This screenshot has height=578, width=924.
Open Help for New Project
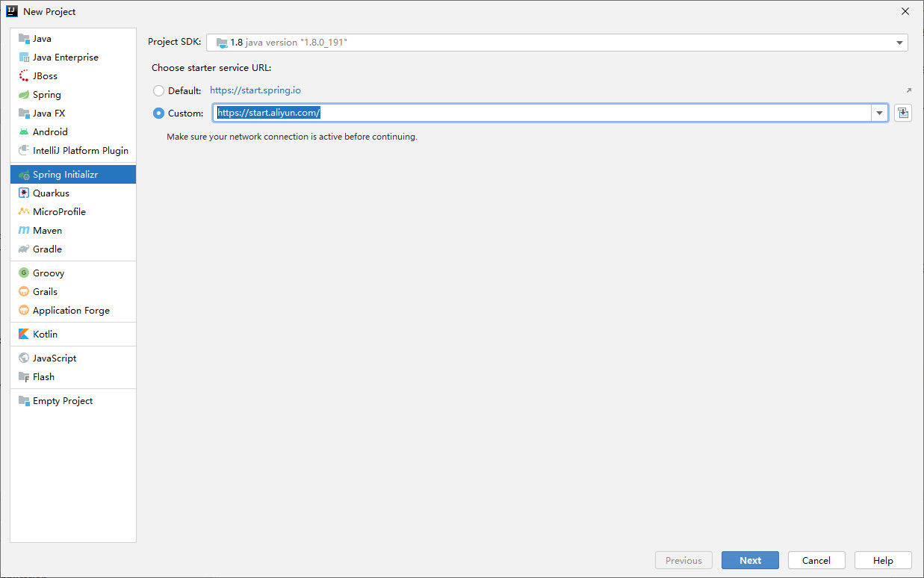(x=883, y=560)
